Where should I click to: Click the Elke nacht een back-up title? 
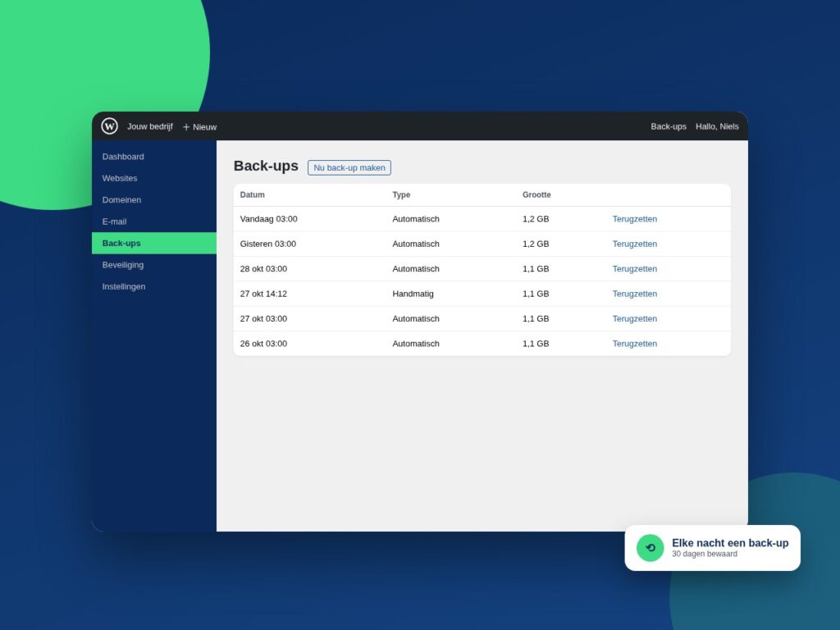pos(730,543)
